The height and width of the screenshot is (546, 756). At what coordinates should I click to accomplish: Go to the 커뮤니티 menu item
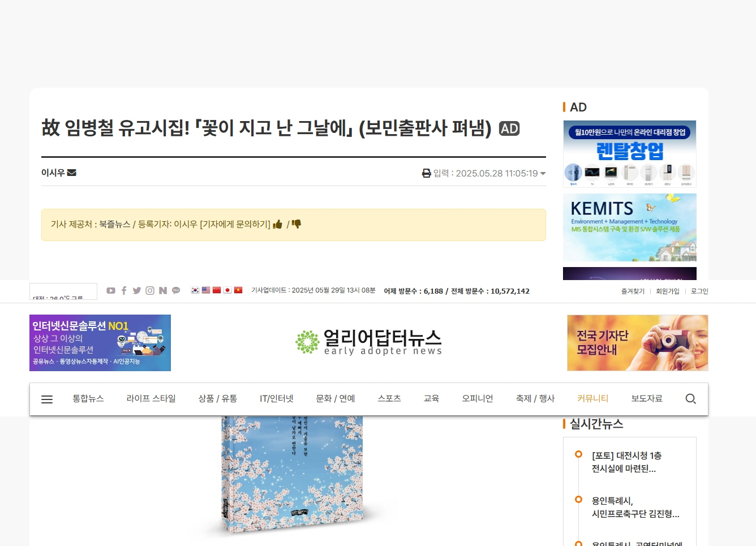[593, 398]
